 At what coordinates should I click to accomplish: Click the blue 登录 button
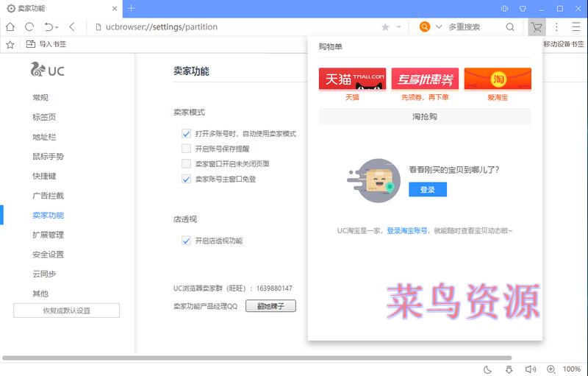click(x=428, y=190)
